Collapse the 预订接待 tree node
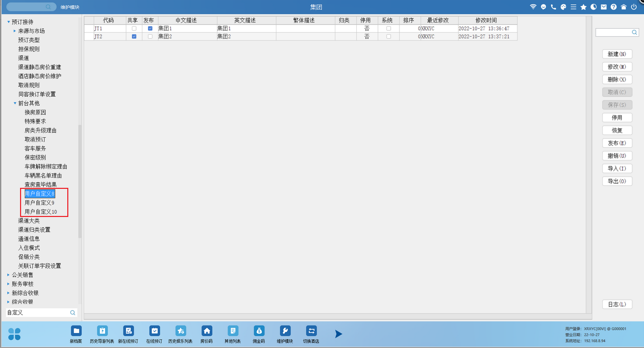 pyautogui.click(x=8, y=22)
